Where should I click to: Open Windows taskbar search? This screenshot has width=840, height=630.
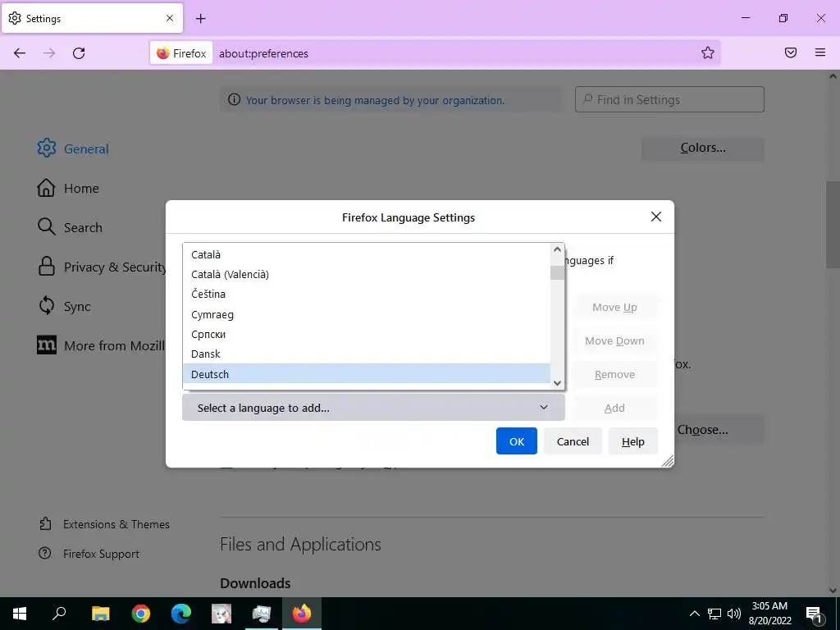coord(59,614)
